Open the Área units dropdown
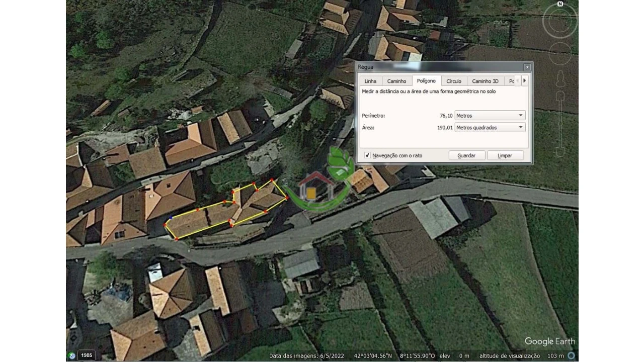Image resolution: width=644 pixels, height=362 pixels. coord(490,128)
